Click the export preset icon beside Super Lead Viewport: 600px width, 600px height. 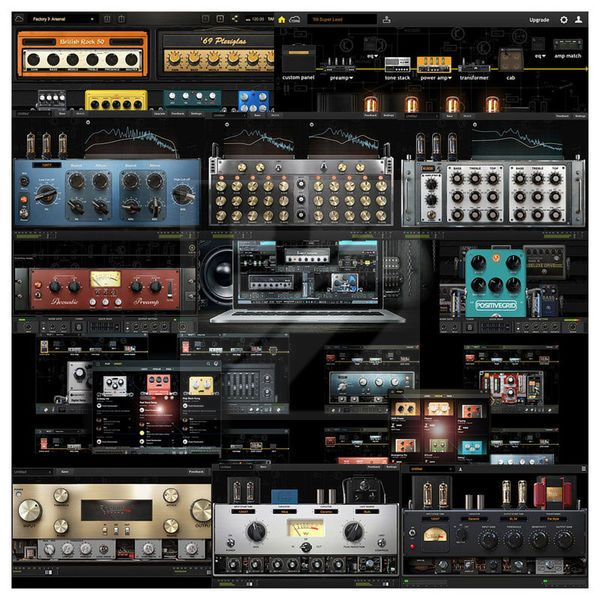(386, 20)
